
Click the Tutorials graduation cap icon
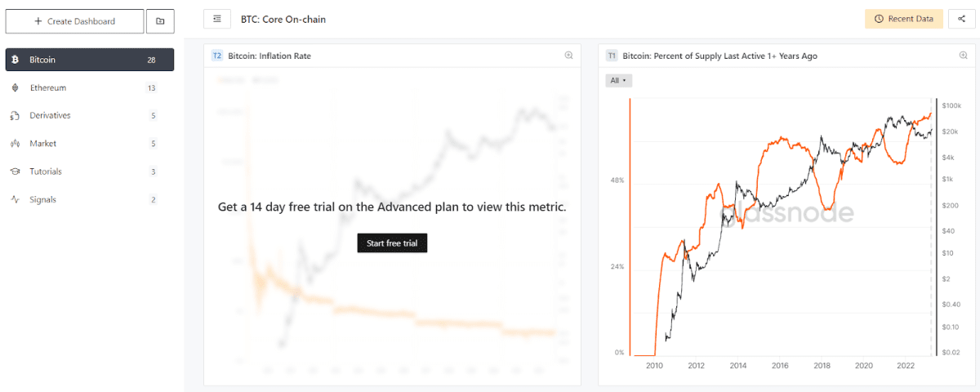15,171
